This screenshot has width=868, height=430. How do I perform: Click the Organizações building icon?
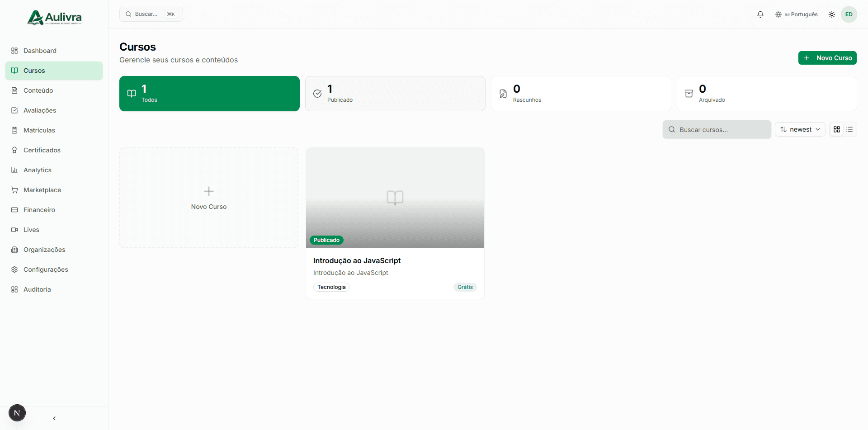pos(14,250)
